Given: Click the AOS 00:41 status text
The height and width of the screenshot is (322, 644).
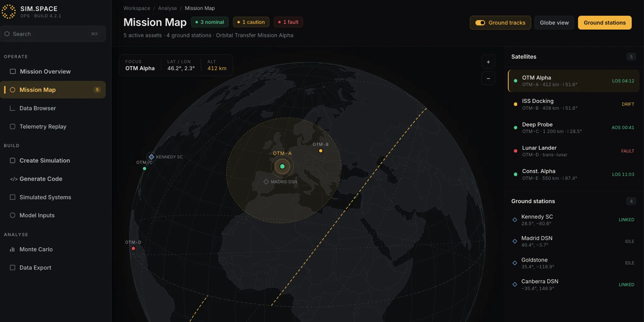Looking at the screenshot, I should pyautogui.click(x=623, y=128).
